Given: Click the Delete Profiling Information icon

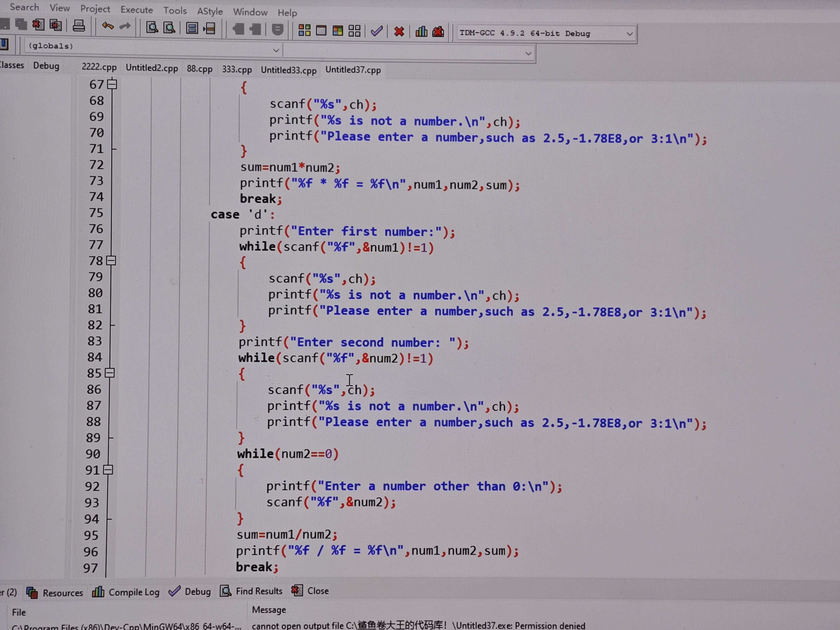Looking at the screenshot, I should click(438, 32).
